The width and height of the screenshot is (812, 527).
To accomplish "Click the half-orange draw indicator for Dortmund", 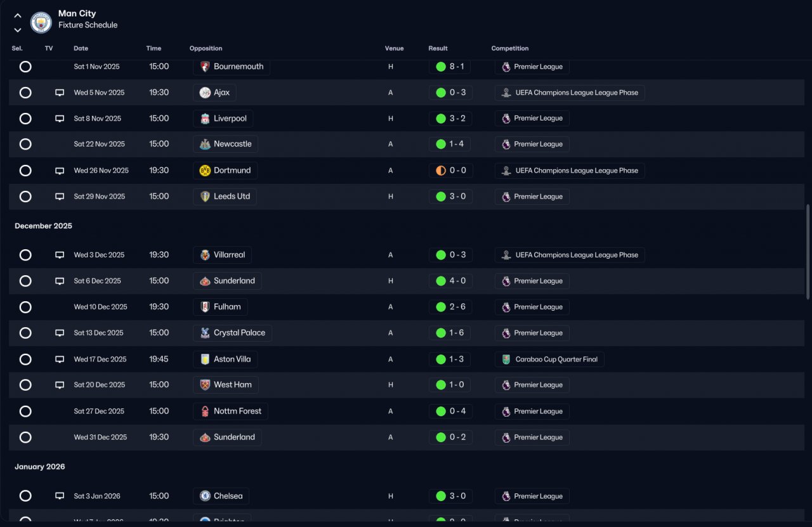I will click(441, 171).
